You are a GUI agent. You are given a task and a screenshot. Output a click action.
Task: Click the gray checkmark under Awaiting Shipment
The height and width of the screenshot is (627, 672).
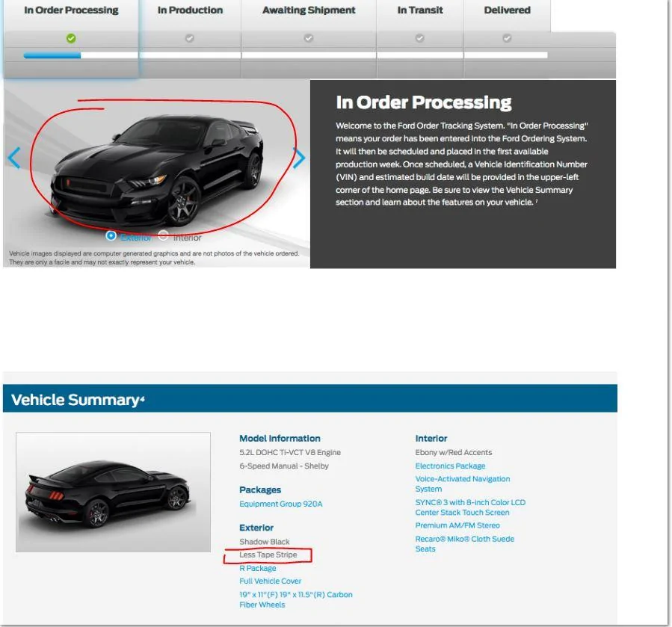coord(309,38)
